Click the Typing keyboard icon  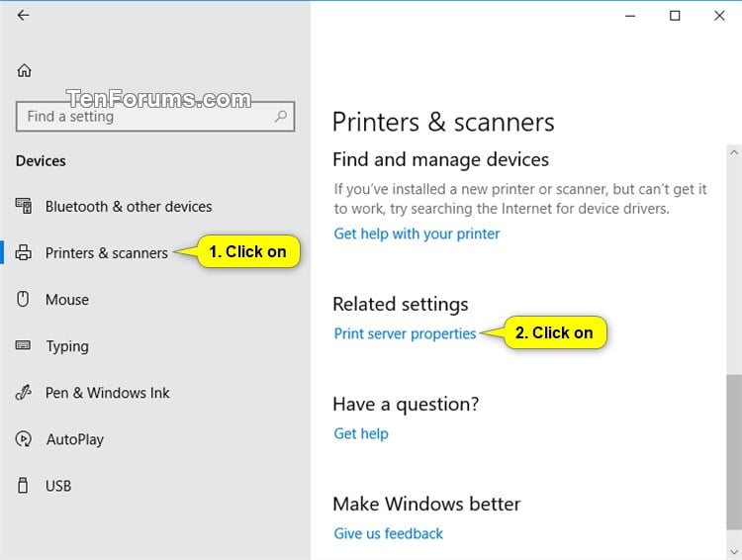[x=23, y=345]
